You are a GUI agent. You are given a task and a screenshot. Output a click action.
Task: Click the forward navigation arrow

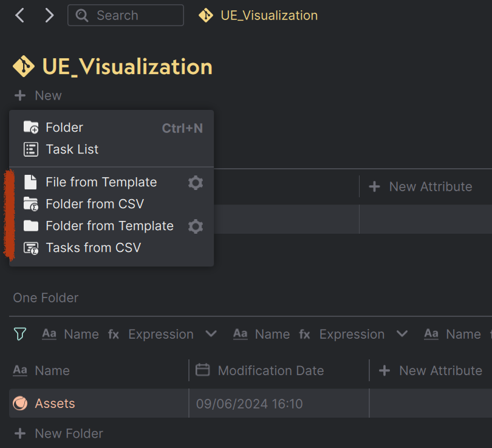(x=49, y=15)
